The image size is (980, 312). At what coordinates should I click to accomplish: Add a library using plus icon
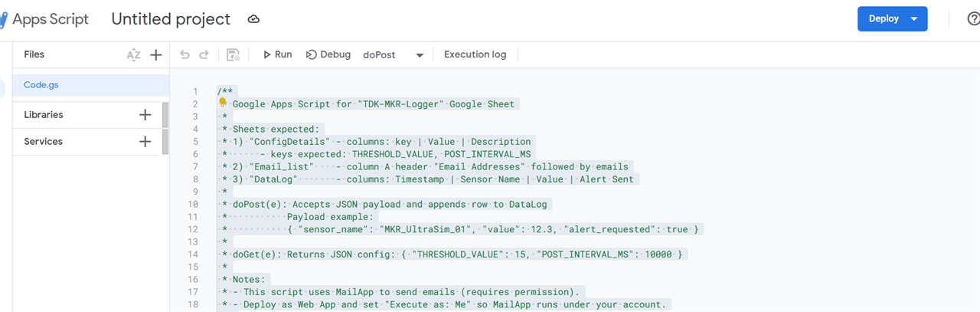tap(145, 115)
